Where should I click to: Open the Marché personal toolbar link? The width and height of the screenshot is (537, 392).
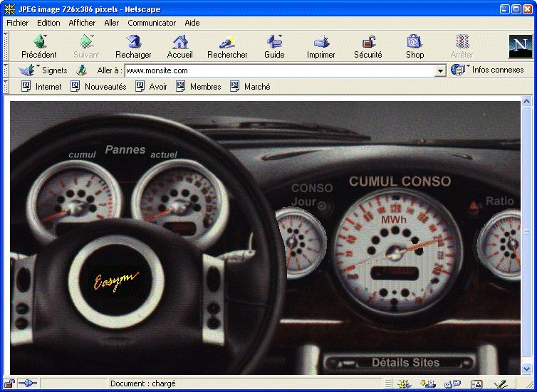tap(250, 87)
